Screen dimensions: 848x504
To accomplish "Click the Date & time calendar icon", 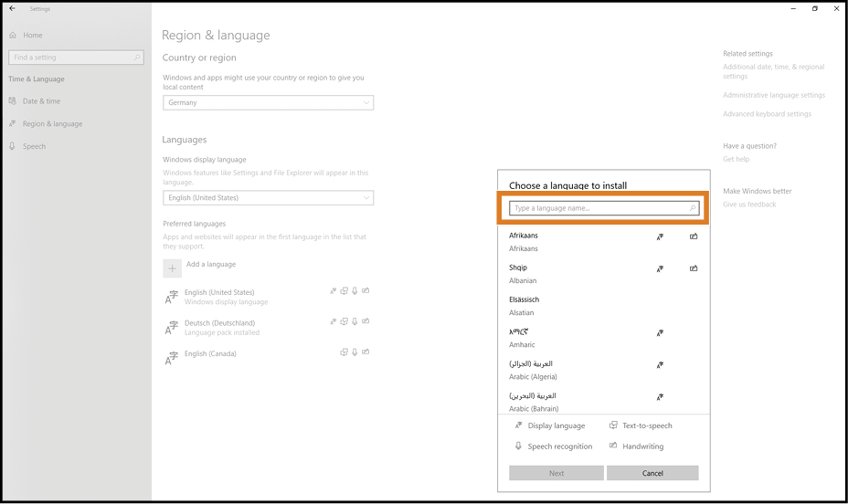I will tap(13, 101).
